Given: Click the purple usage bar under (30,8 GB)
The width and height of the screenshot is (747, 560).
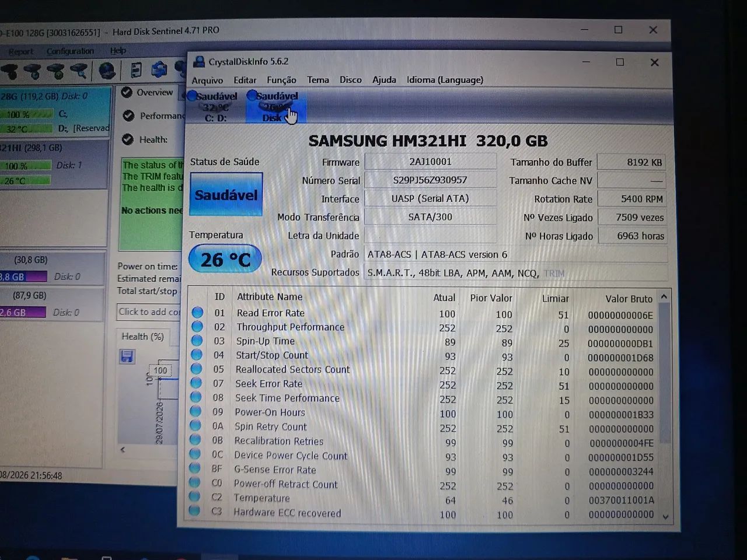Looking at the screenshot, I should 23,277.
